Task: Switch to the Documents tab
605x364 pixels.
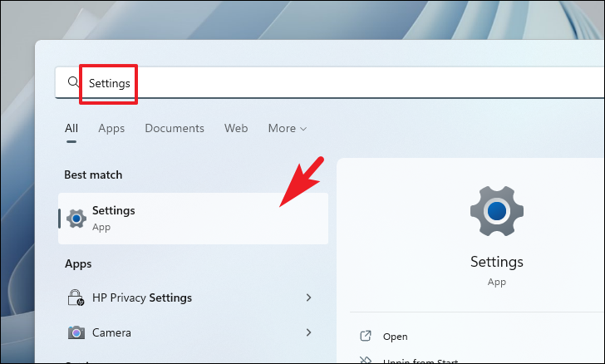Action: (x=175, y=129)
